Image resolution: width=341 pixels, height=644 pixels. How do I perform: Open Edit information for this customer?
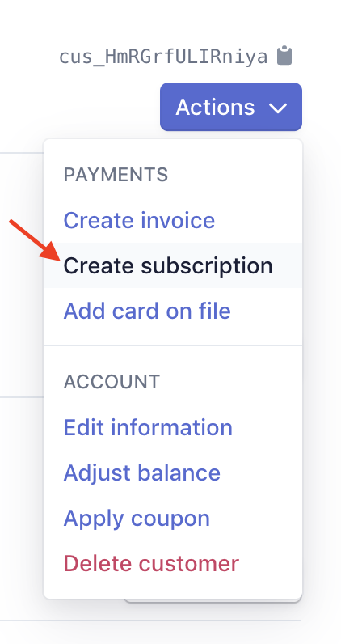[x=148, y=427]
